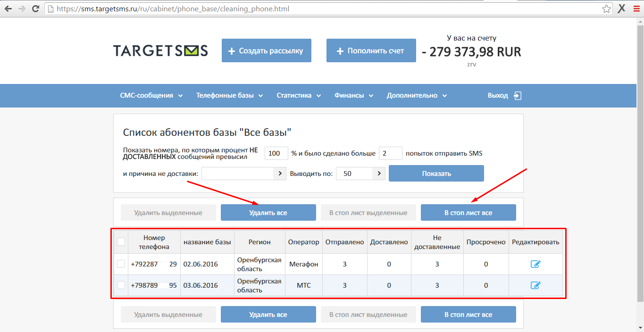
Task: Click the Список абонентов базы heading
Action: (x=207, y=132)
